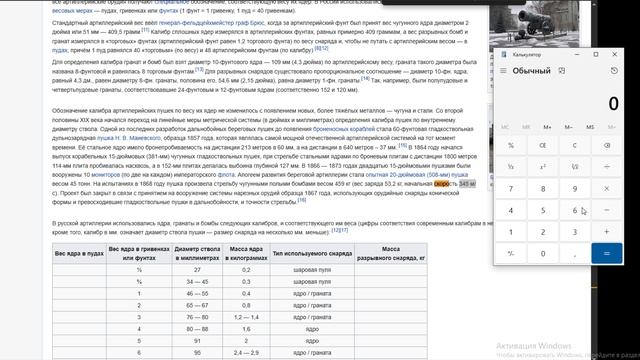Click the plus/minus sign toggle button
This screenshot has width=640, height=360.
[x=511, y=253]
